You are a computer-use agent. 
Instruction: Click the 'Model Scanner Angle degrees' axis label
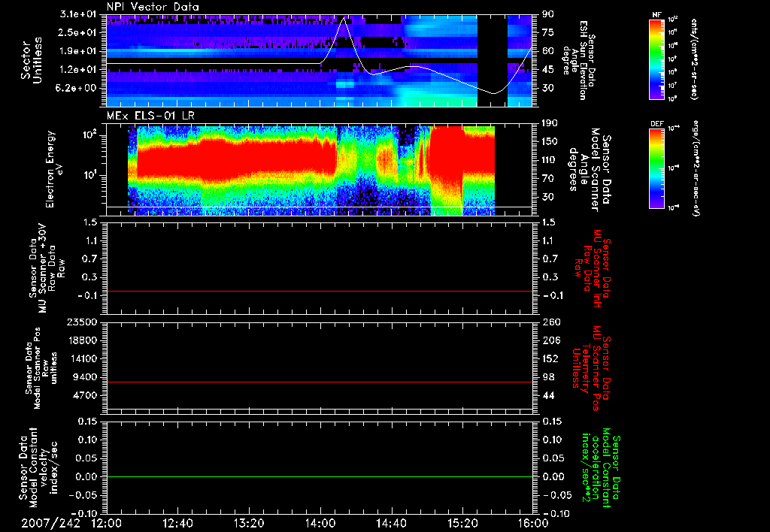589,170
